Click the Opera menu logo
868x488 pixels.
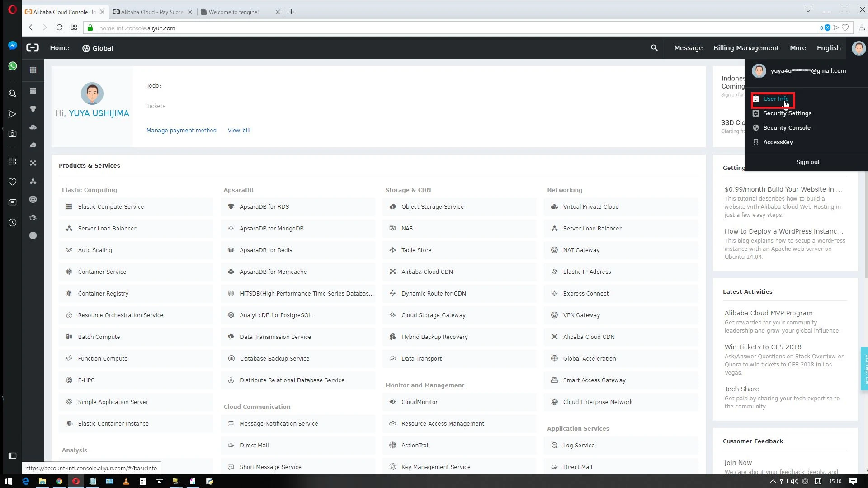(12, 9)
